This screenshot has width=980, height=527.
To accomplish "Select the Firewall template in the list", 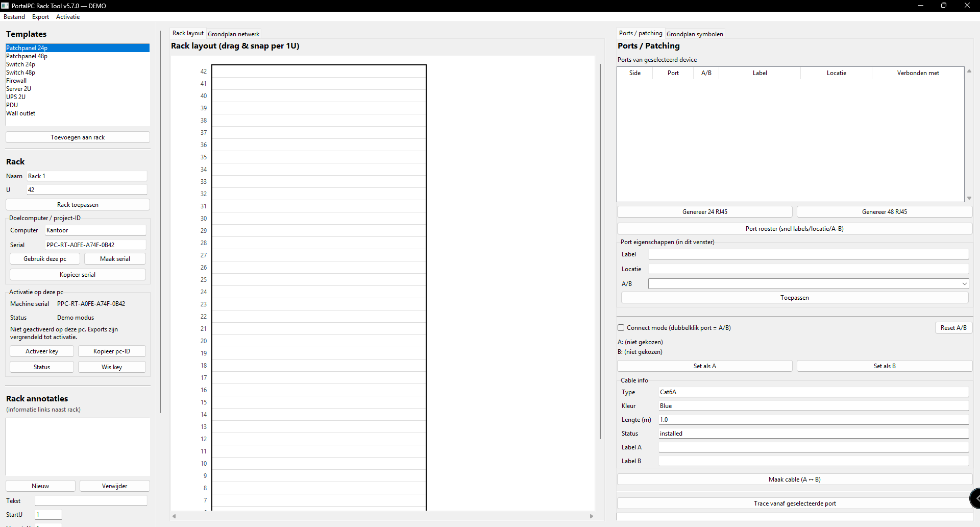I will (x=16, y=80).
